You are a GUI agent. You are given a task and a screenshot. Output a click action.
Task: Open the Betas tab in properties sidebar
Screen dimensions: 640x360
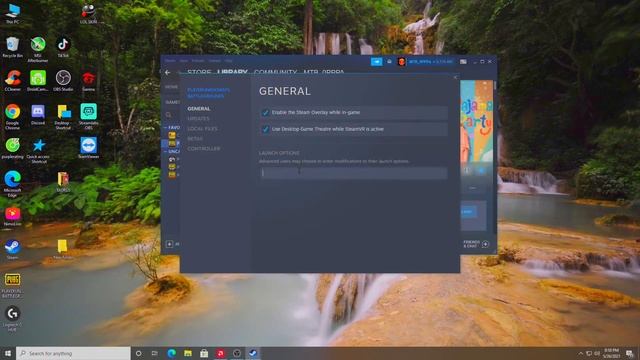pyautogui.click(x=195, y=139)
